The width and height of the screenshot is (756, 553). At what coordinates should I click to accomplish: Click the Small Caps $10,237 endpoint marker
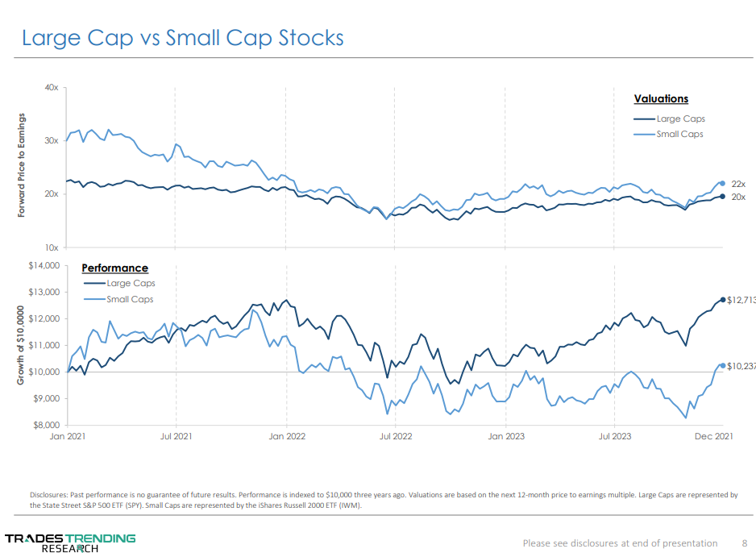coord(722,365)
